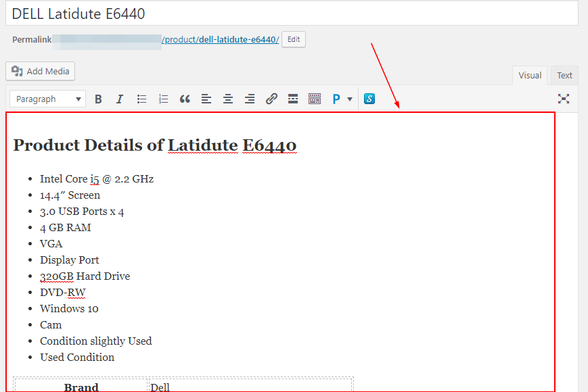Viewport: 588px width, 392px height.
Task: Click the list item Intel Core i5 @ 2.2 GHz
Action: [97, 179]
